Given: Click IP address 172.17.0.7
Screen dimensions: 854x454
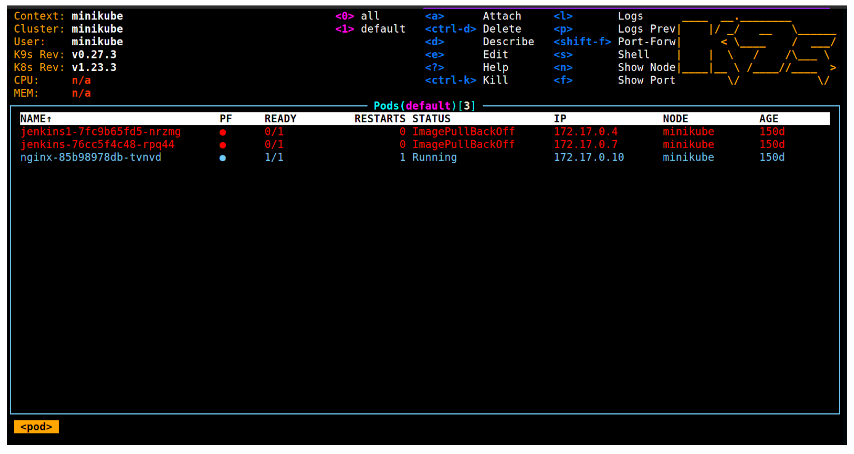Looking at the screenshot, I should [586, 145].
